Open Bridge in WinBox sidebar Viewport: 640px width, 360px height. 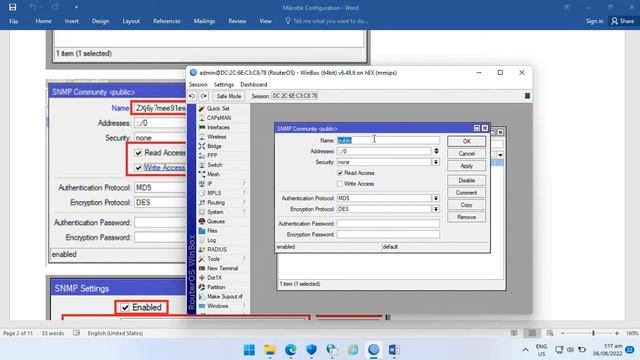pyautogui.click(x=214, y=146)
